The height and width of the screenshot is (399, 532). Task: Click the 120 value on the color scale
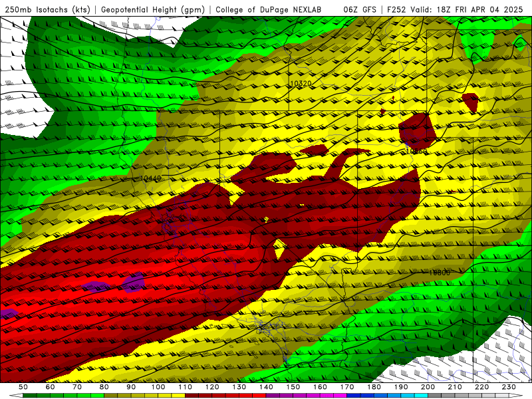click(x=212, y=387)
